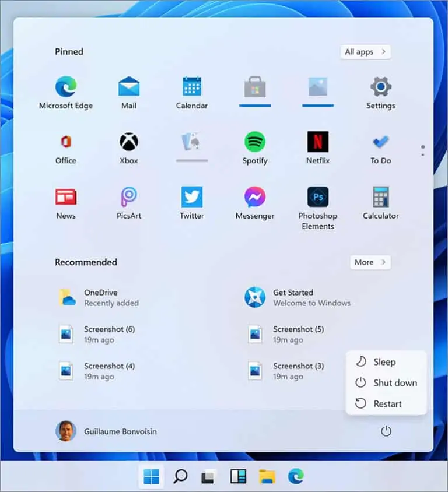The image size is (448, 492).
Task: Select Restart from power menu
Action: point(386,403)
